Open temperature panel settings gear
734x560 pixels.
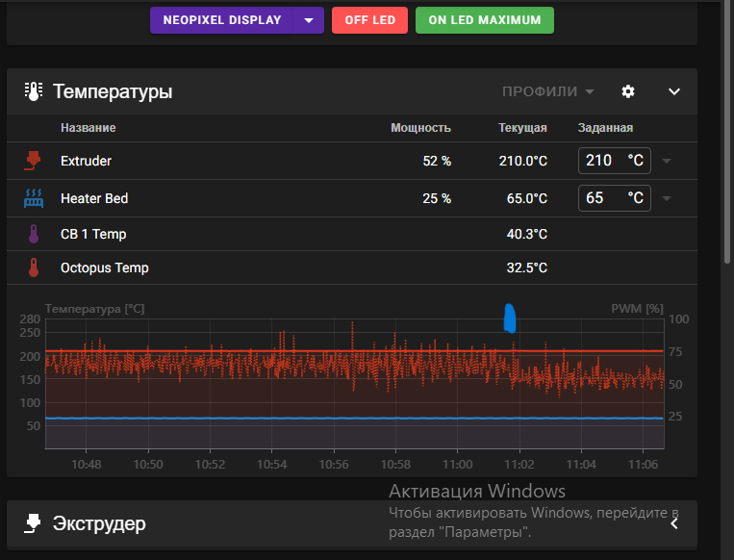[628, 91]
